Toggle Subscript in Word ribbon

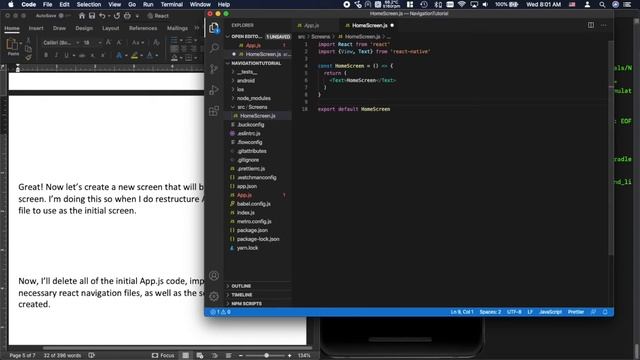point(93,55)
